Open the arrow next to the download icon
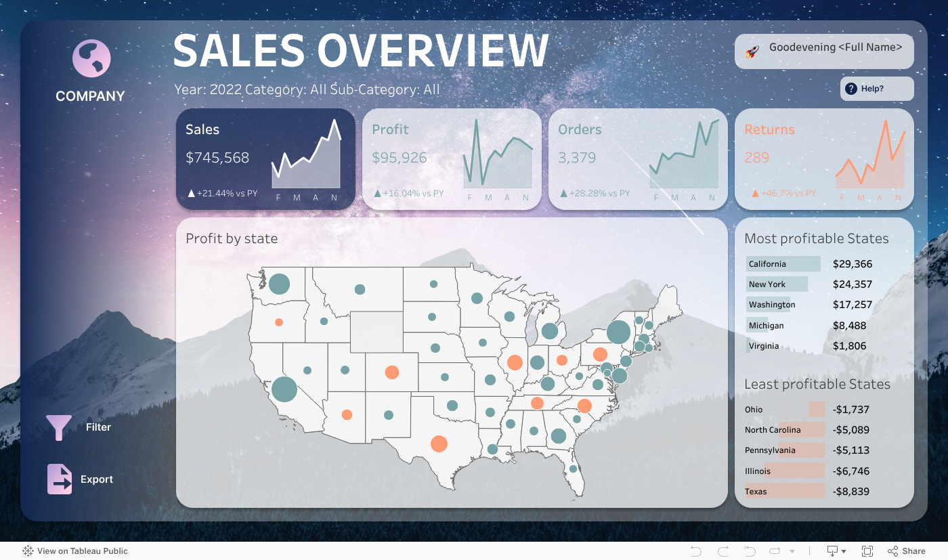Screen dimensions: 948x560 pyautogui.click(x=843, y=551)
